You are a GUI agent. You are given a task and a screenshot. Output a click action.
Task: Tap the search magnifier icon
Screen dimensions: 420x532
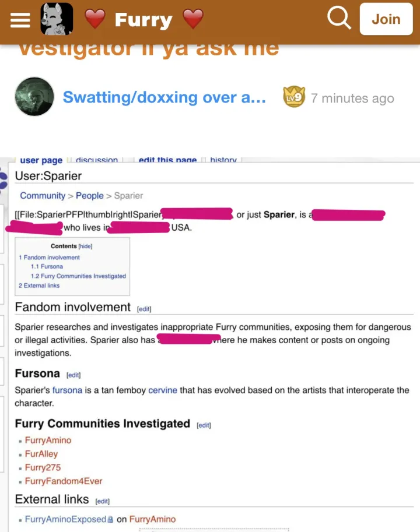(x=338, y=19)
